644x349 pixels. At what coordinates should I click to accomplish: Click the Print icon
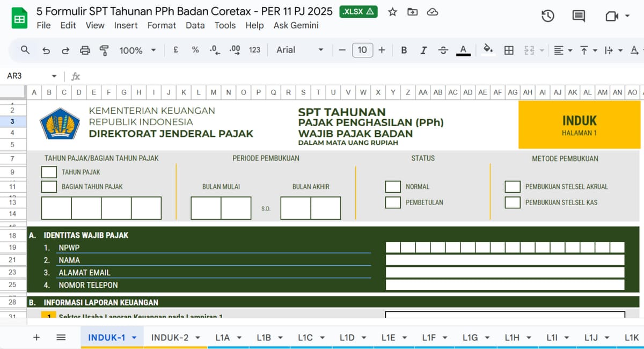(x=85, y=49)
